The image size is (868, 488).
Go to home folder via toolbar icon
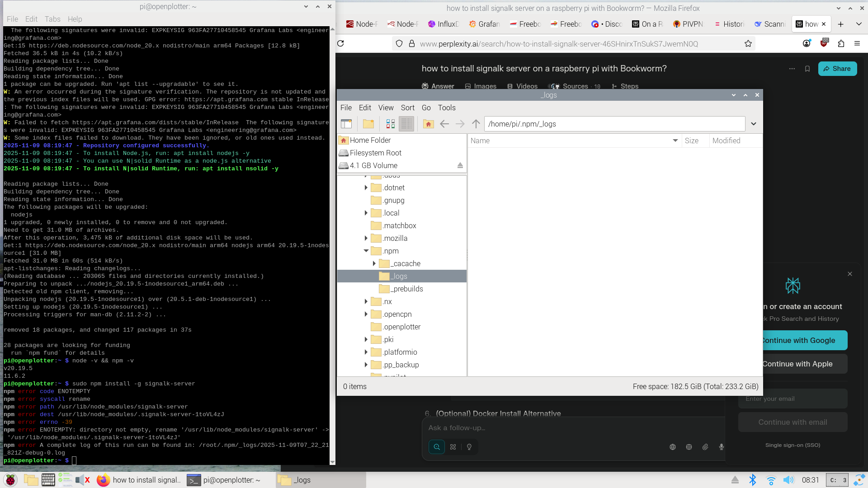428,124
